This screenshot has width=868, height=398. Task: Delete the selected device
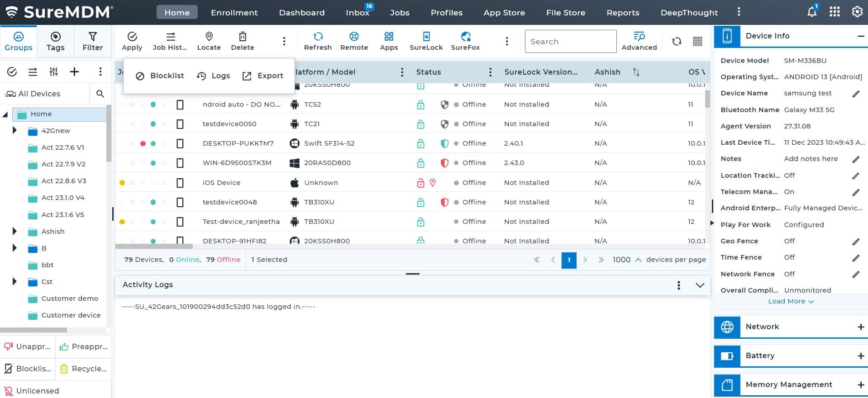point(243,41)
